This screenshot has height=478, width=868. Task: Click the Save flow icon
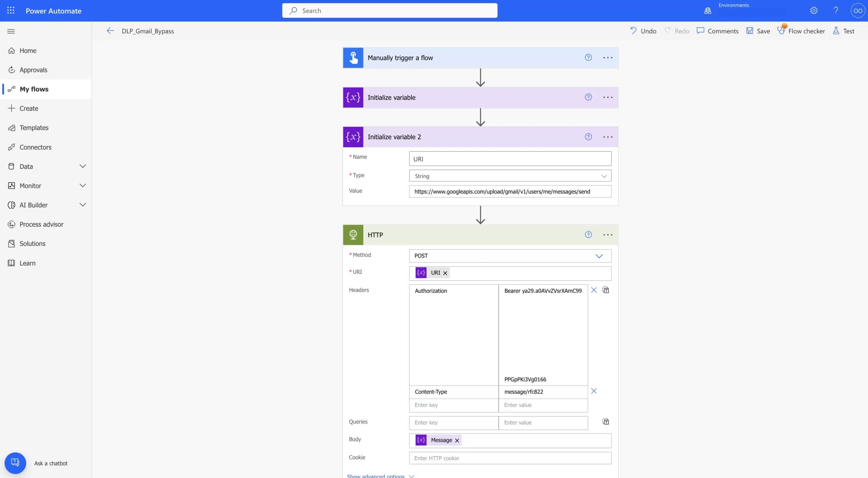tap(750, 31)
